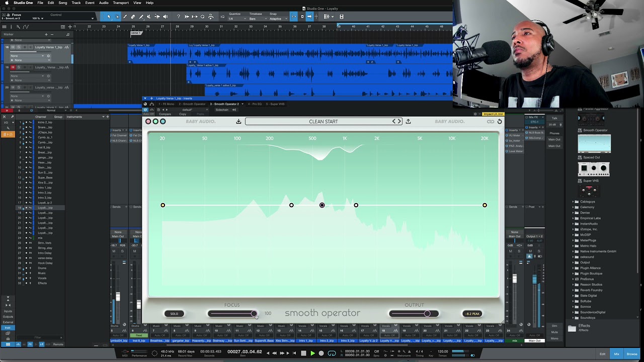
Task: Adjust the OUTPUT slider
Action: point(414,314)
